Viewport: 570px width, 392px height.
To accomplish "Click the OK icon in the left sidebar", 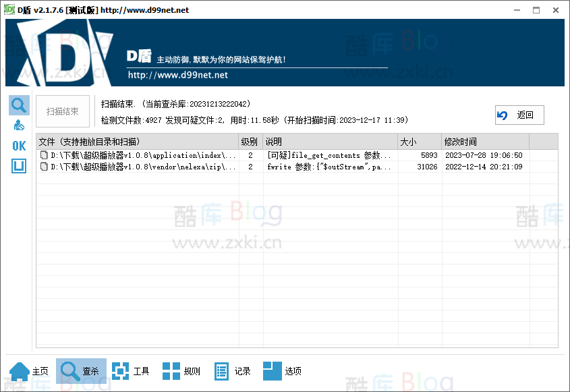I will pos(18,146).
